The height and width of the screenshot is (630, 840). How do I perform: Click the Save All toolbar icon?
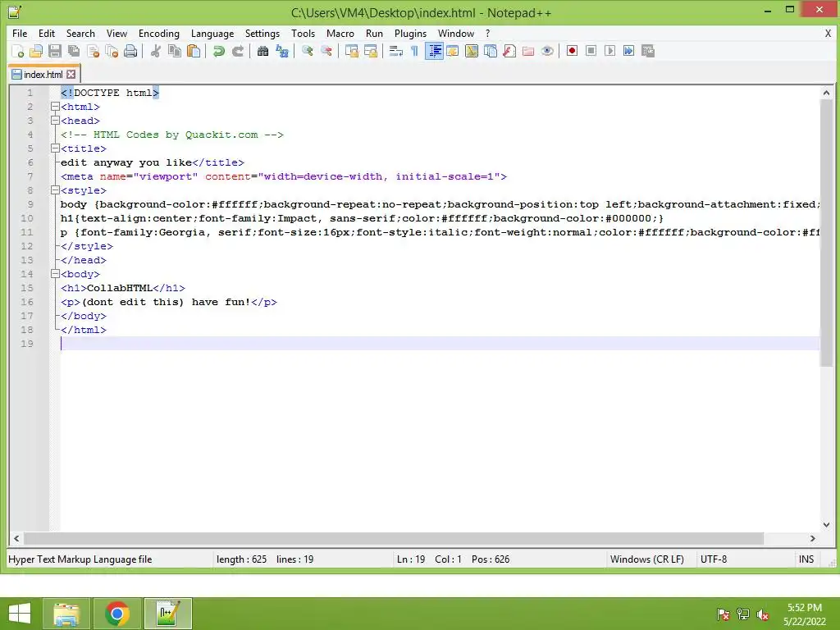(73, 51)
